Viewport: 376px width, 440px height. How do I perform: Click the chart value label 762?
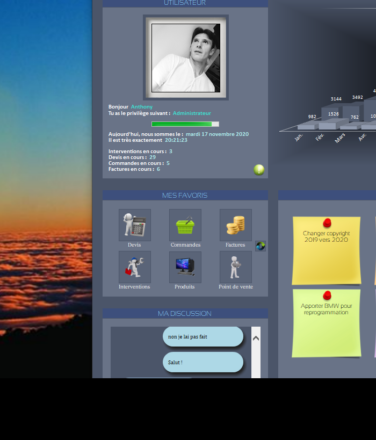coord(354,117)
